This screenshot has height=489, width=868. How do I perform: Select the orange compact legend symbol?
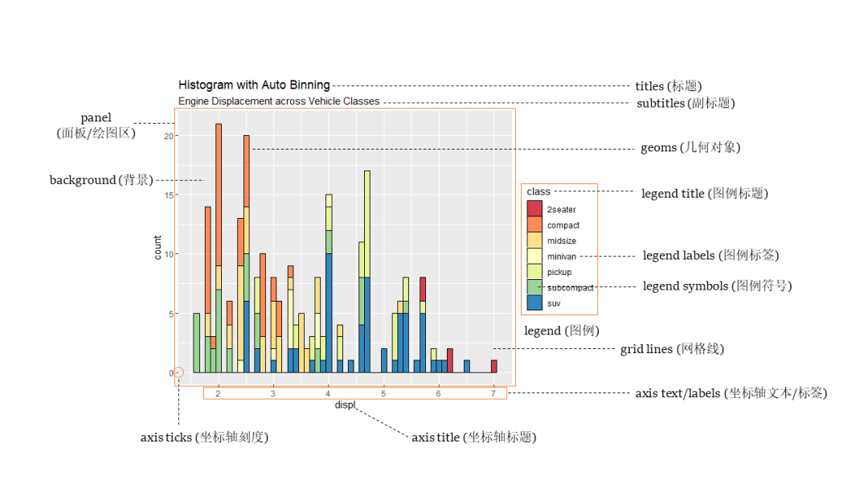(534, 225)
